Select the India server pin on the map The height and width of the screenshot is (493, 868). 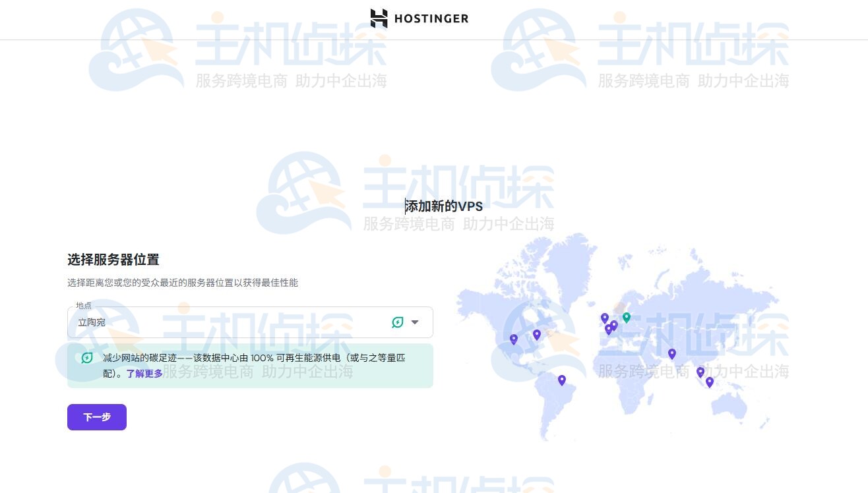point(672,354)
